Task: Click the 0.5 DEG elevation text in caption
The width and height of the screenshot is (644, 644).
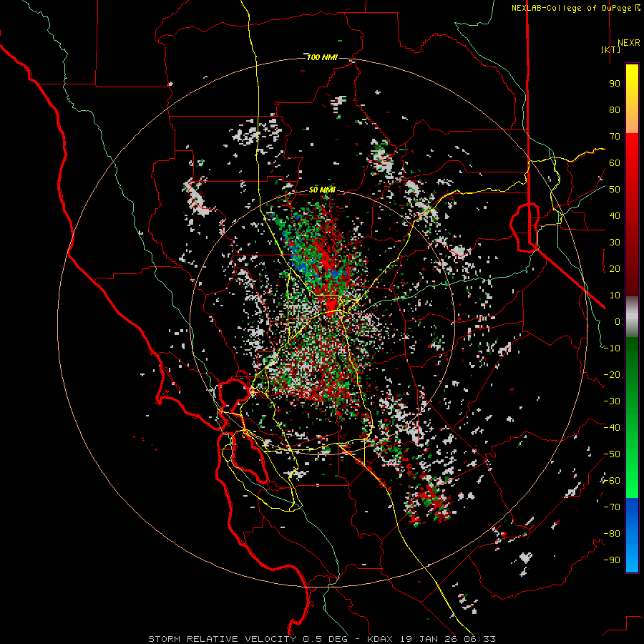Action: [x=324, y=639]
